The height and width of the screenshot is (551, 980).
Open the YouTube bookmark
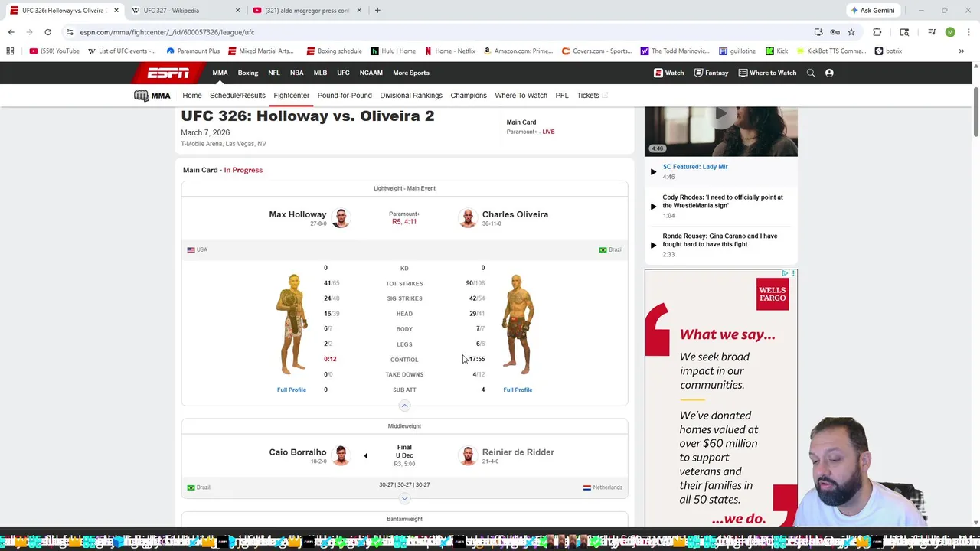pos(54,51)
